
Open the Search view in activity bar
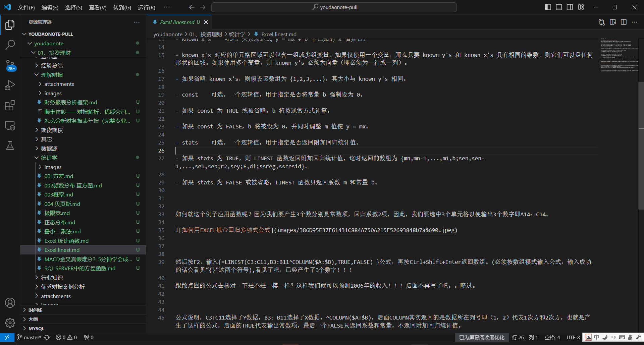click(10, 45)
